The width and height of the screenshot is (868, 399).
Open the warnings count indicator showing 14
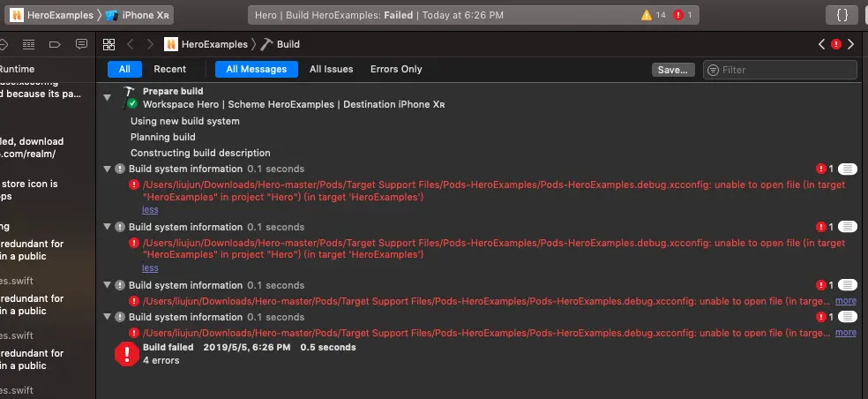click(x=654, y=15)
